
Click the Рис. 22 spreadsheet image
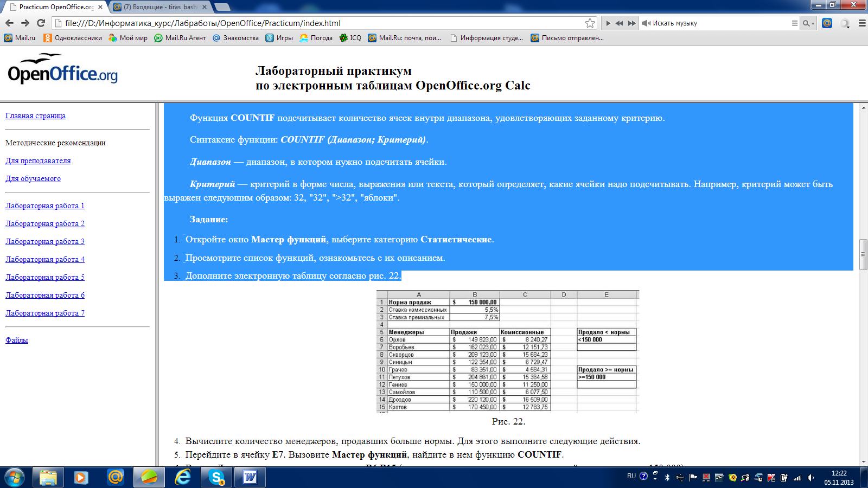tap(508, 351)
